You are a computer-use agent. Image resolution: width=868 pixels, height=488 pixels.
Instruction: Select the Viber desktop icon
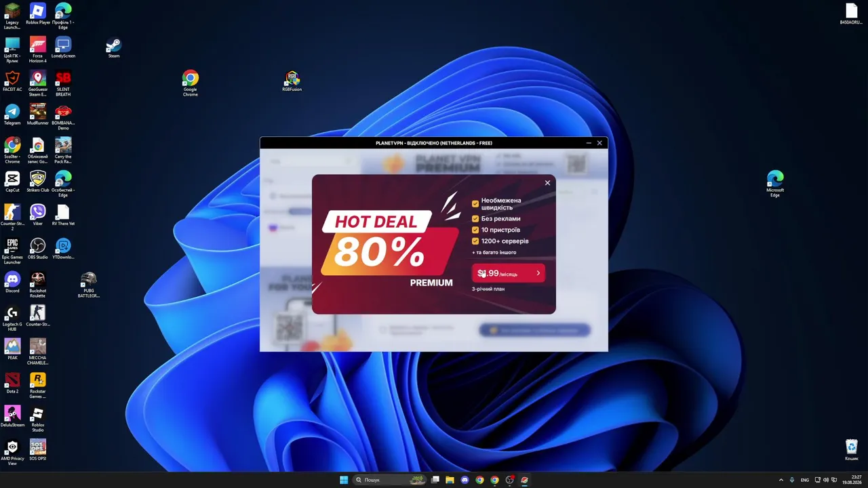(38, 215)
